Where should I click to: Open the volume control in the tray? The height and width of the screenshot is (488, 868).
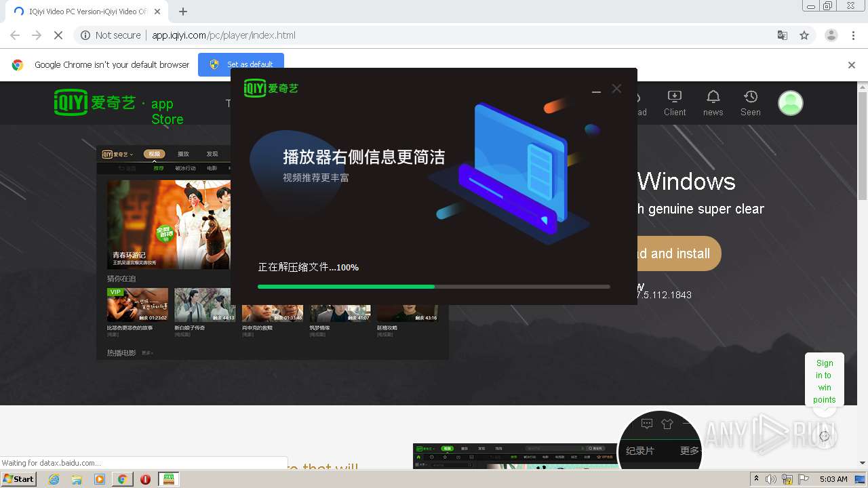point(771,479)
